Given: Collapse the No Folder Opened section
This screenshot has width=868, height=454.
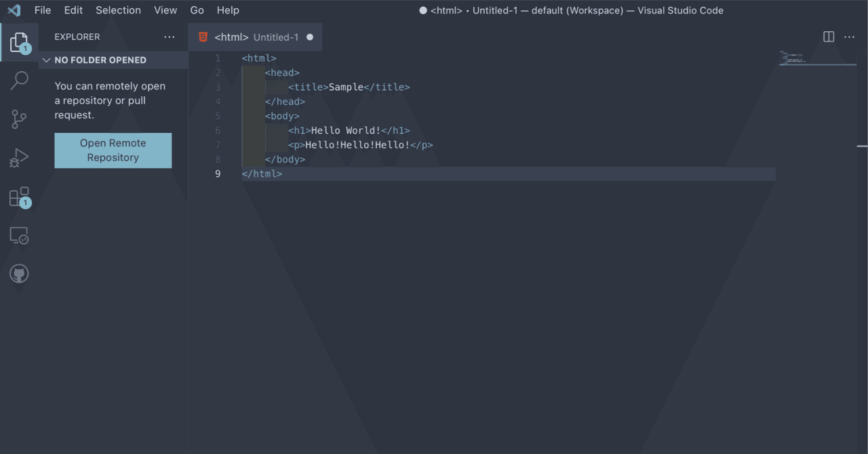Looking at the screenshot, I should click(47, 60).
